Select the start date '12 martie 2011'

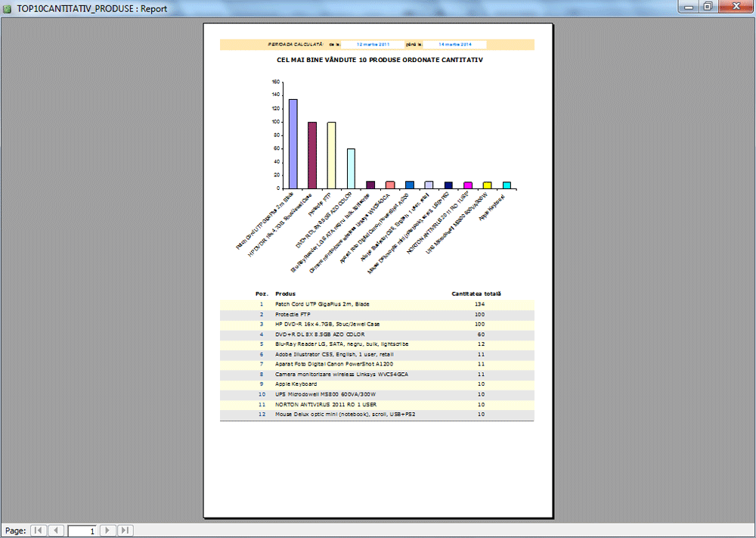pos(373,45)
